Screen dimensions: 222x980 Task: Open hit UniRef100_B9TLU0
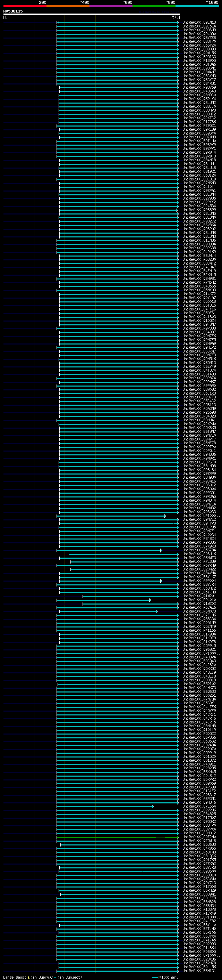pos(199,141)
